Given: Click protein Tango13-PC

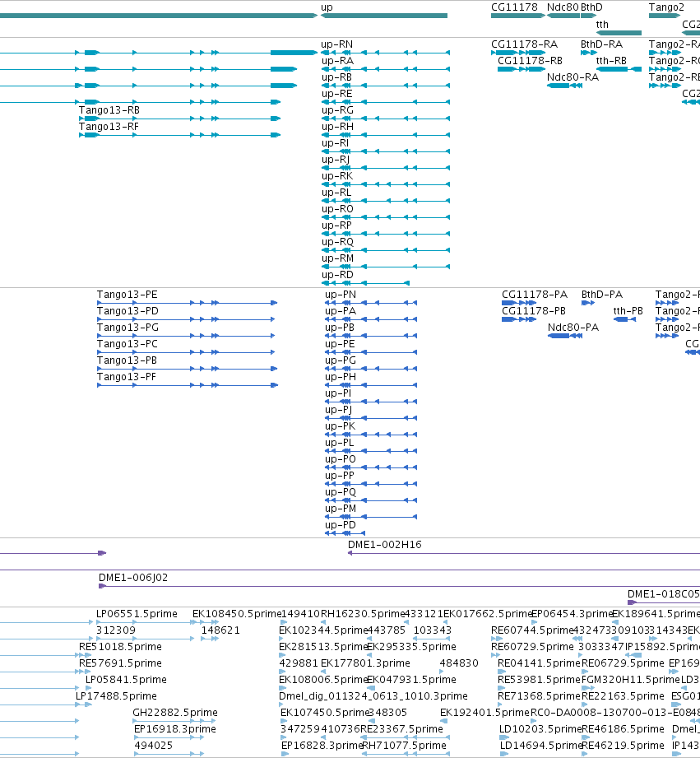Looking at the screenshot, I should click(x=186, y=352).
